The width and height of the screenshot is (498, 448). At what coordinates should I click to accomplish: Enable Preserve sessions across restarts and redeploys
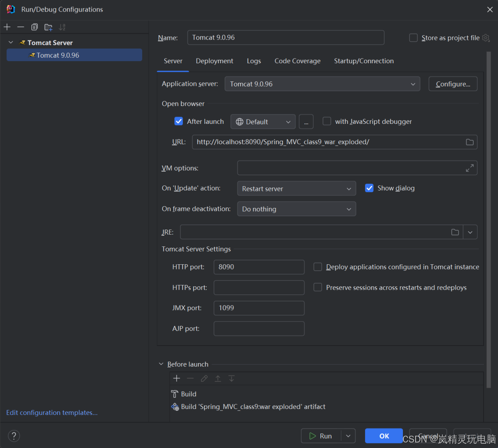point(318,287)
